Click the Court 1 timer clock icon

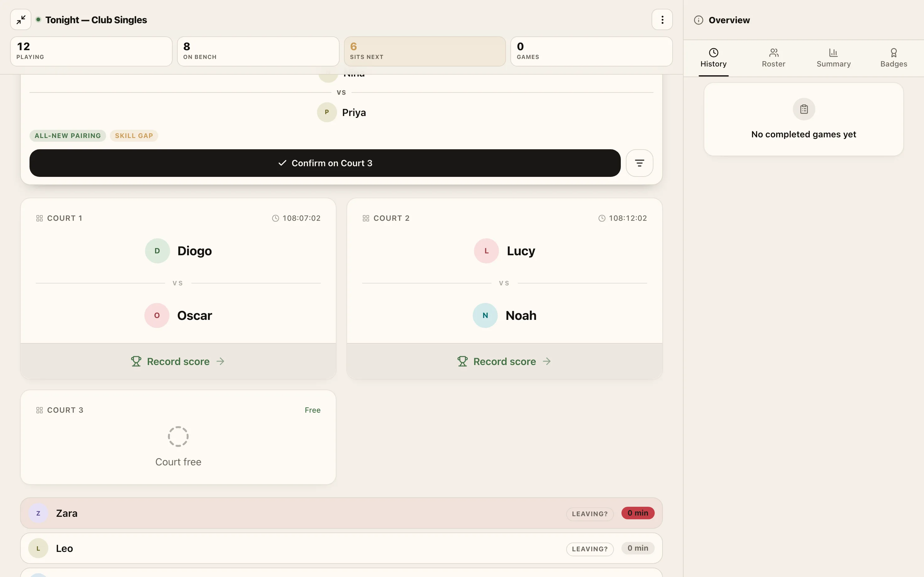point(275,218)
